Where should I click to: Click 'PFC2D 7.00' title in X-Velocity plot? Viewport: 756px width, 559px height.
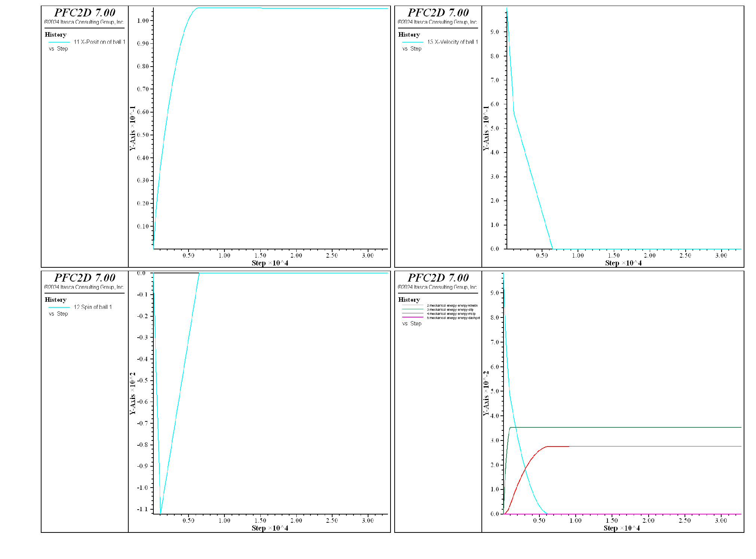pos(438,13)
